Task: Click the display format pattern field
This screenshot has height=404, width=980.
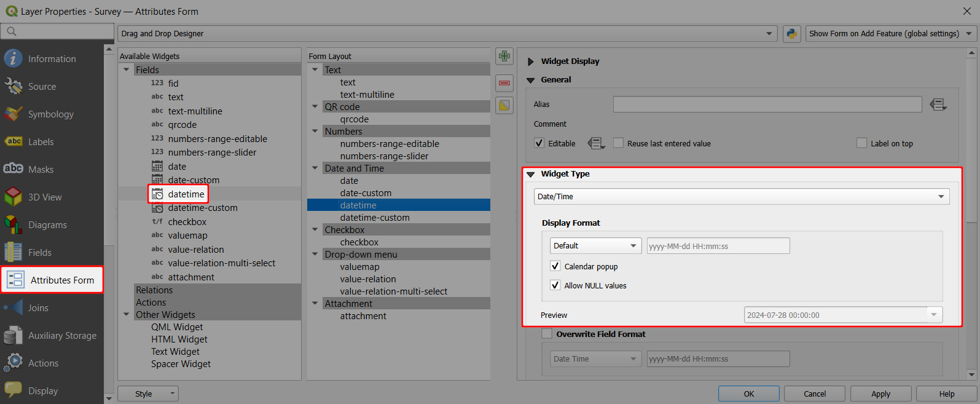Action: pyautogui.click(x=718, y=245)
